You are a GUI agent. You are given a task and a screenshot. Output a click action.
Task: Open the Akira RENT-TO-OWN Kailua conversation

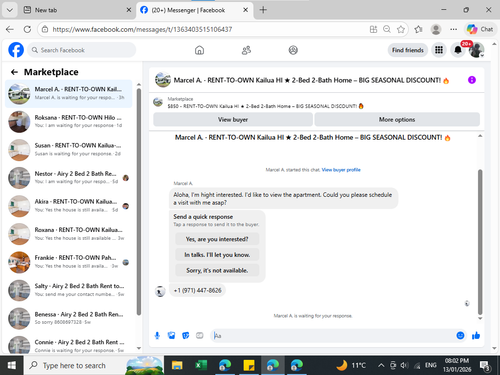click(69, 206)
